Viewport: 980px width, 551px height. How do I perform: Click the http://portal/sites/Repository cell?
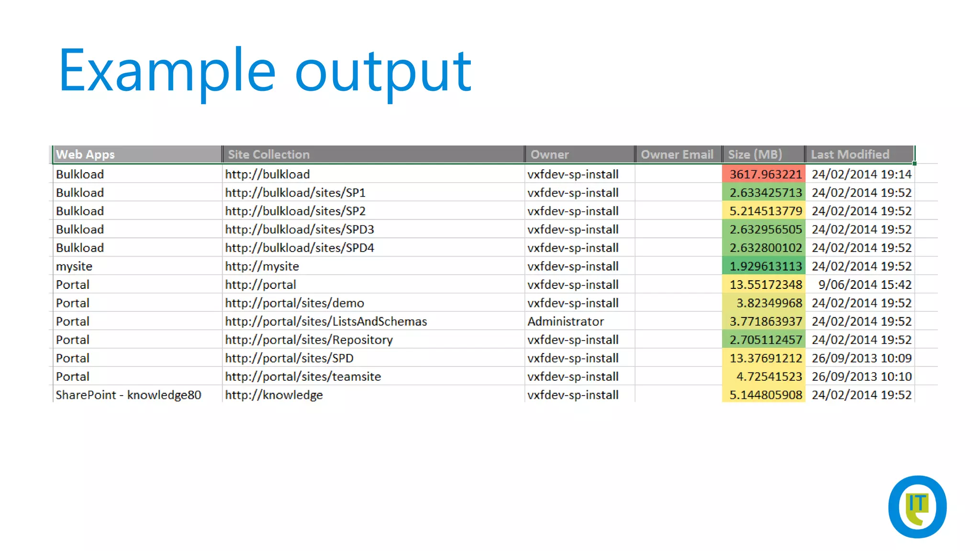tap(373, 340)
